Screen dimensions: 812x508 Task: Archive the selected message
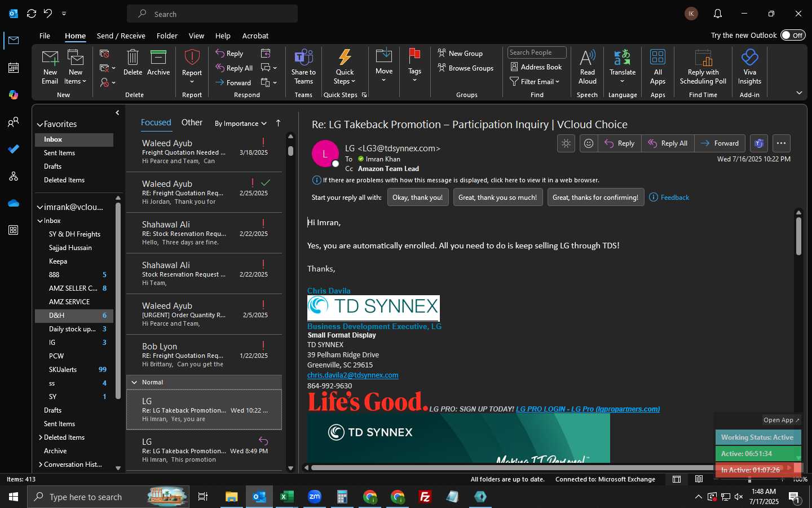[158, 63]
